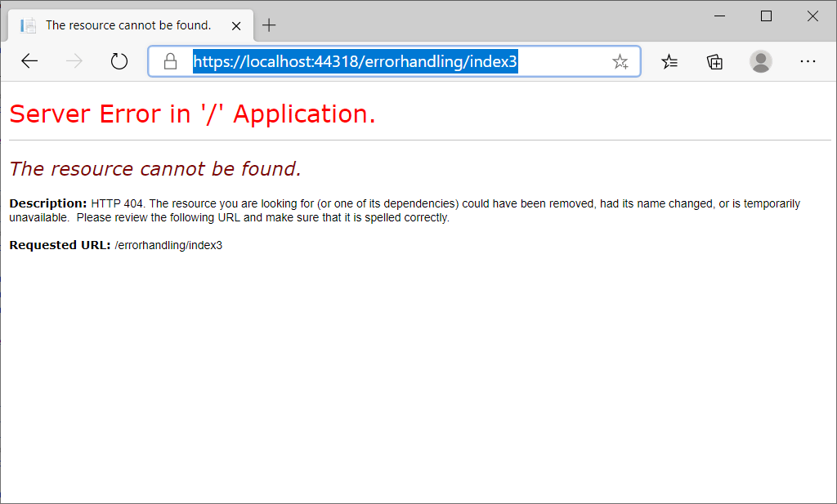Select the highlighted URL text

[355, 61]
